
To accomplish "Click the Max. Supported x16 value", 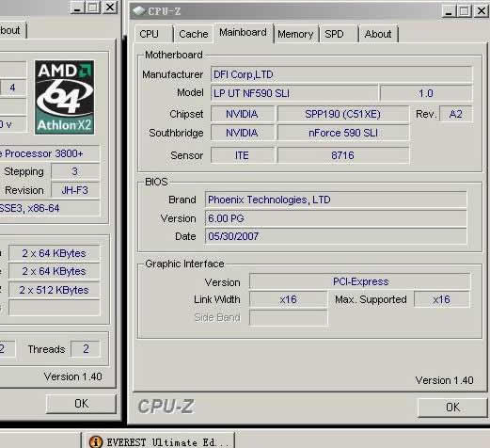I will (x=442, y=299).
